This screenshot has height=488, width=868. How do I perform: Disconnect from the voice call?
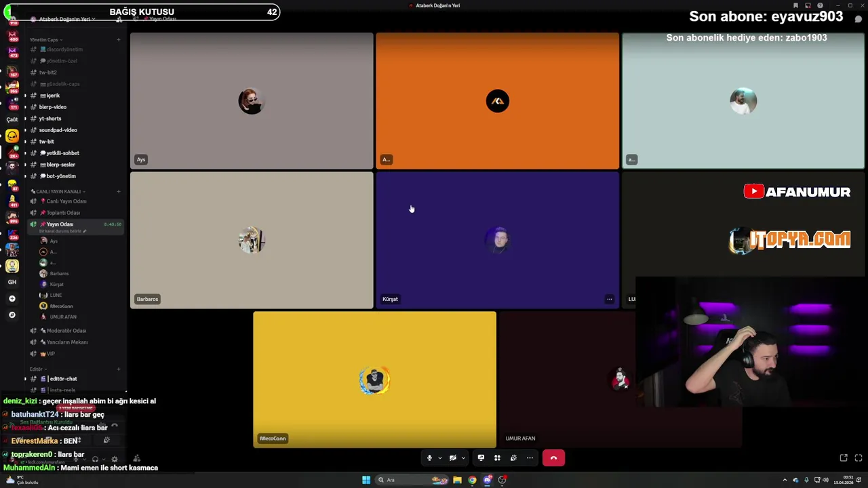(x=553, y=458)
